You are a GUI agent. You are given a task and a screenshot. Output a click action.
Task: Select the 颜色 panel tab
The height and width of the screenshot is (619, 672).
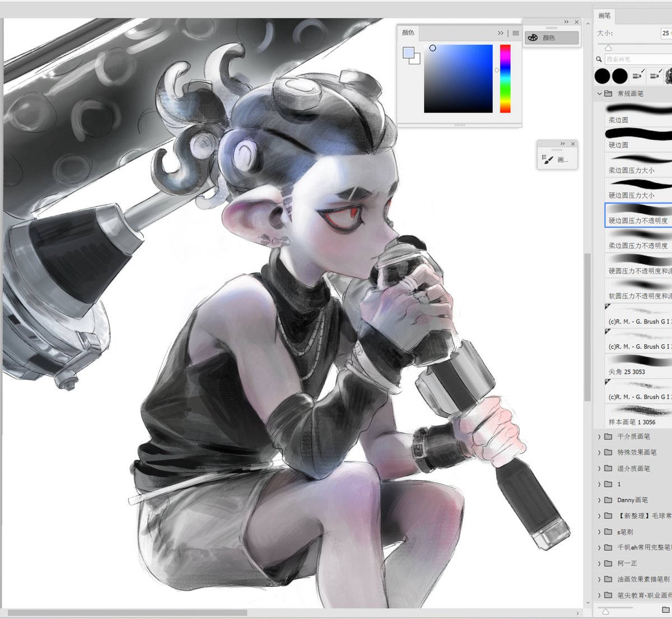(x=408, y=32)
